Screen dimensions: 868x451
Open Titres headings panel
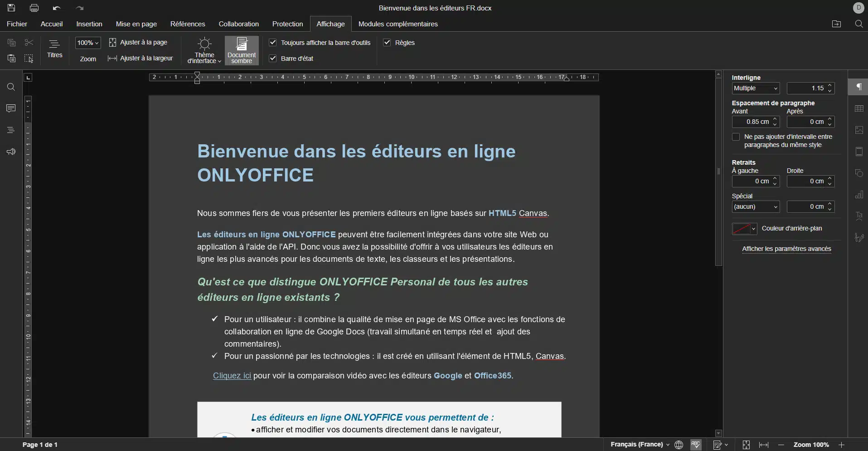pyautogui.click(x=55, y=49)
